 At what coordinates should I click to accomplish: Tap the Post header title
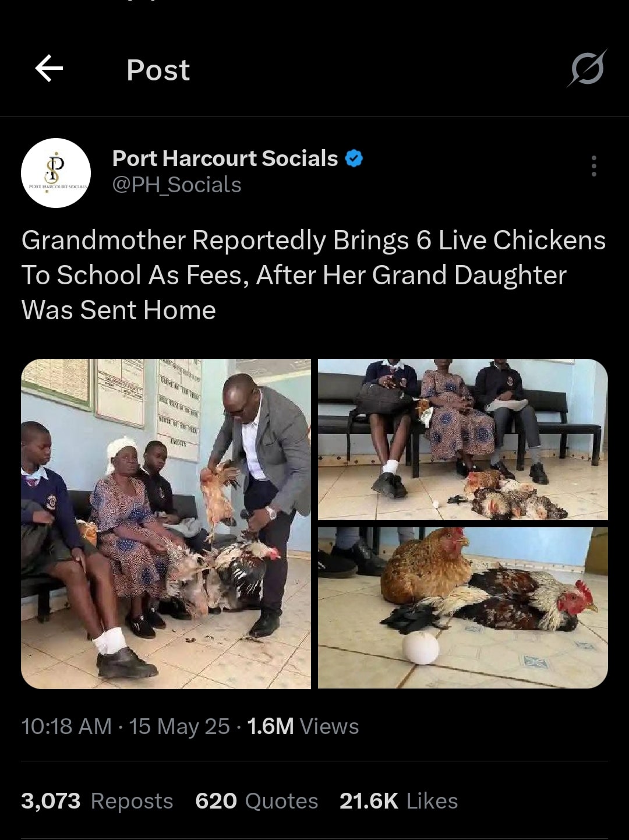pyautogui.click(x=158, y=70)
